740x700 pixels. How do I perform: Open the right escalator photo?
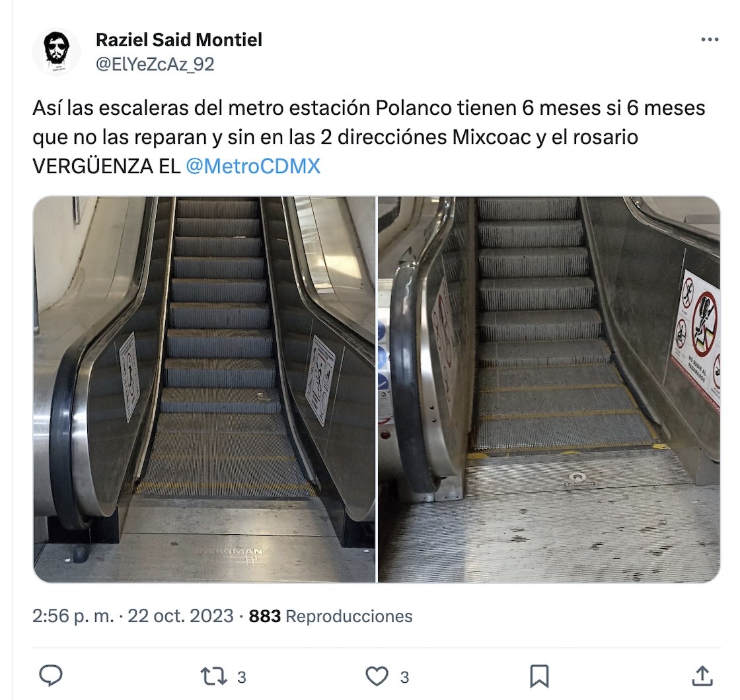pos(549,389)
